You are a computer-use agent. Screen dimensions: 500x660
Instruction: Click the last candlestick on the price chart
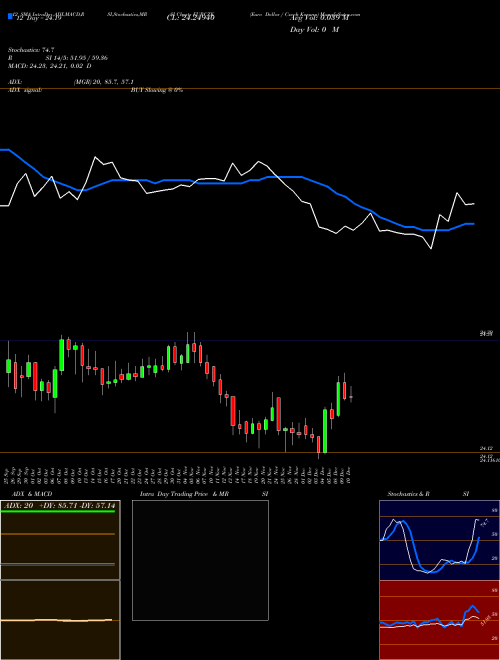tap(351, 395)
